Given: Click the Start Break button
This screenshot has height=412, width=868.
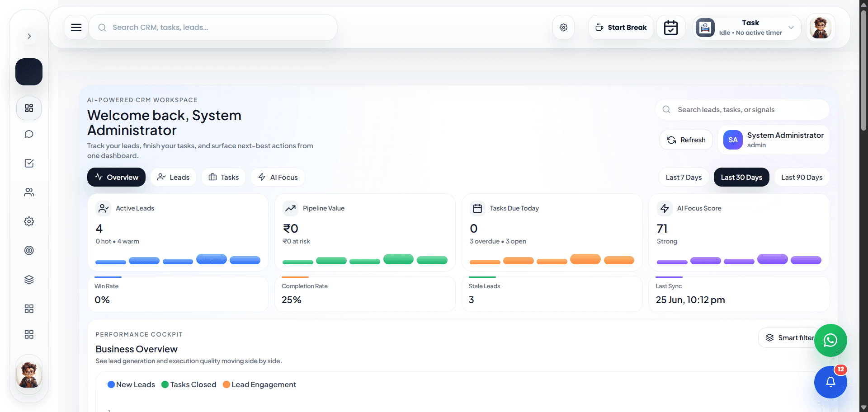Looking at the screenshot, I should (621, 28).
